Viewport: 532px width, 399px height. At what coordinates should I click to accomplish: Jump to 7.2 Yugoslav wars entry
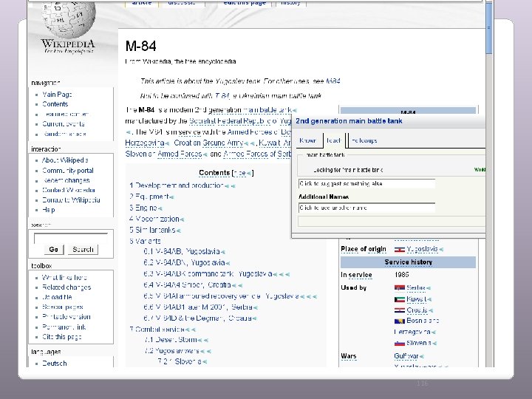(171, 351)
